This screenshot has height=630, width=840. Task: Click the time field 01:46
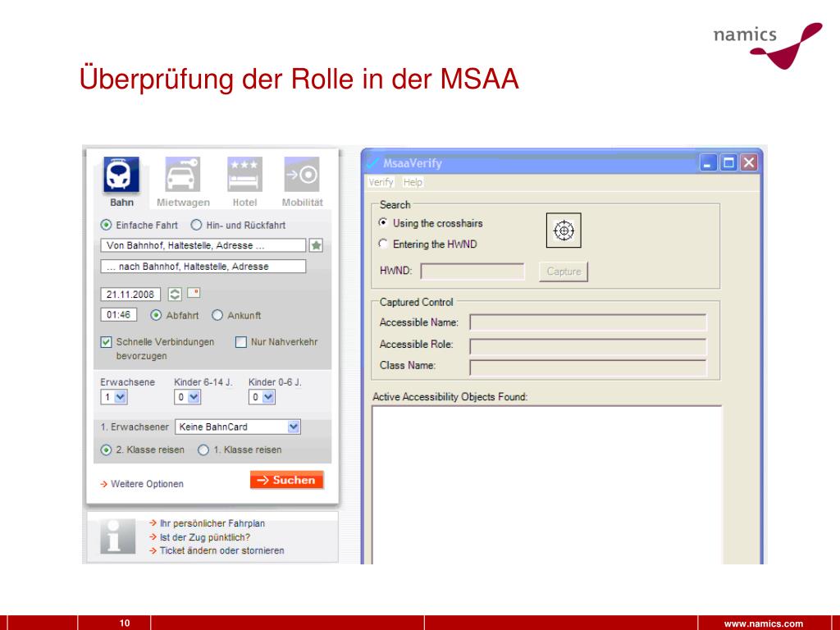(x=118, y=315)
